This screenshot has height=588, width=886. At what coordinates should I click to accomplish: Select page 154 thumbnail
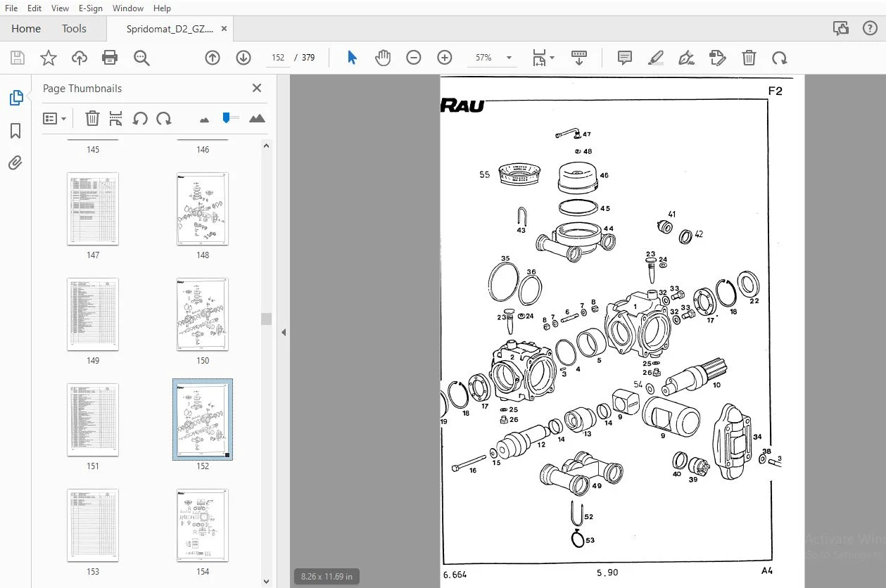[x=203, y=525]
